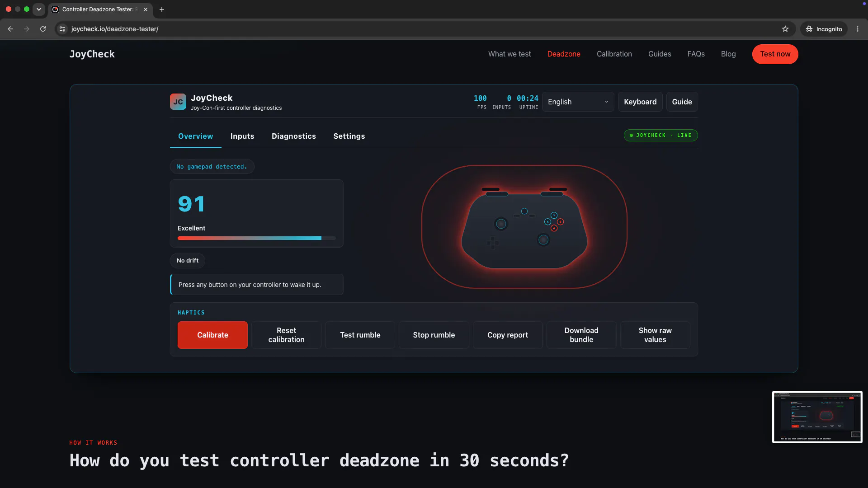Bookmark this page with the star icon
Image resolution: width=868 pixels, height=488 pixels.
pyautogui.click(x=785, y=29)
